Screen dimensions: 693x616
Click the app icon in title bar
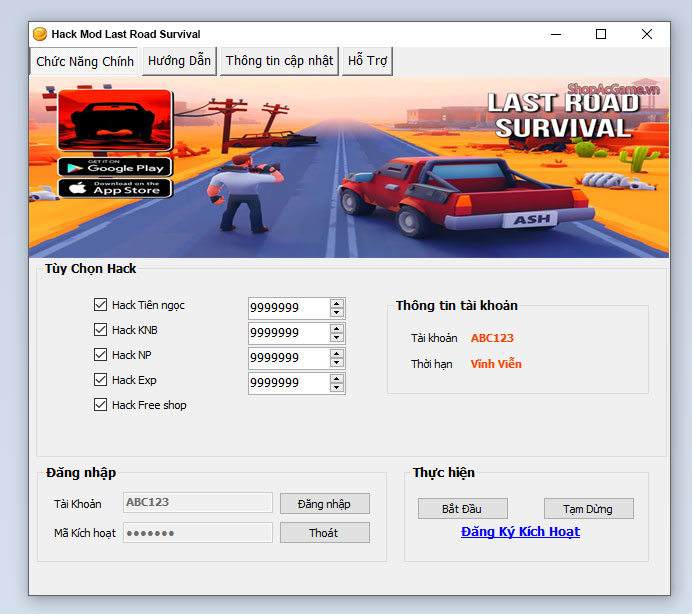[40, 34]
